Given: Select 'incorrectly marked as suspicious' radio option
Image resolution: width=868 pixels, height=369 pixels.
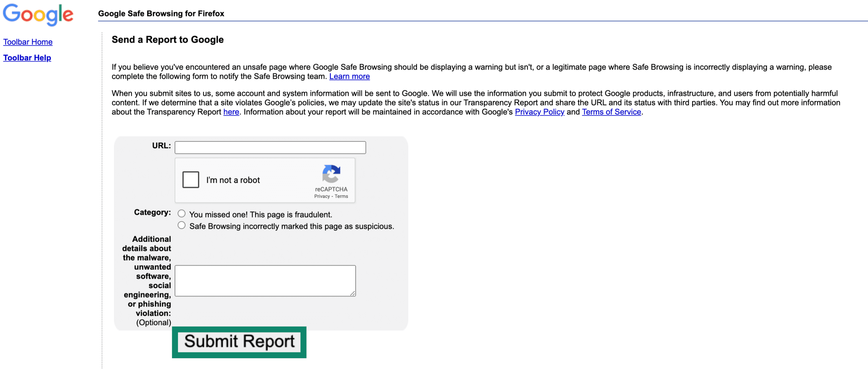Looking at the screenshot, I should coord(182,225).
